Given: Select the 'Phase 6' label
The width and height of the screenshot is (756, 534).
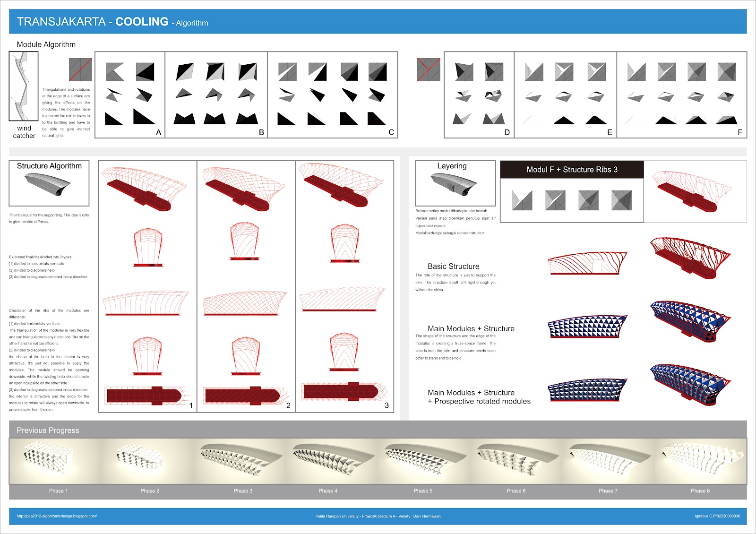Looking at the screenshot, I should (516, 491).
